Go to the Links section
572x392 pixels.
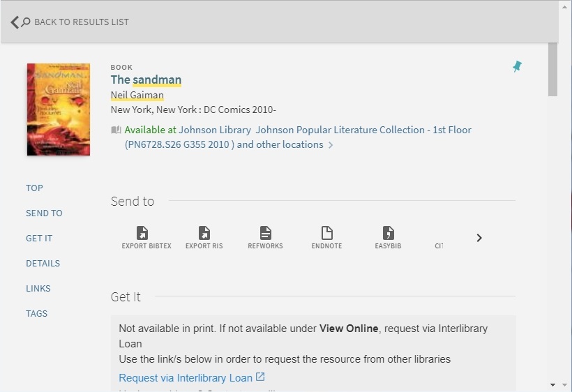click(38, 289)
